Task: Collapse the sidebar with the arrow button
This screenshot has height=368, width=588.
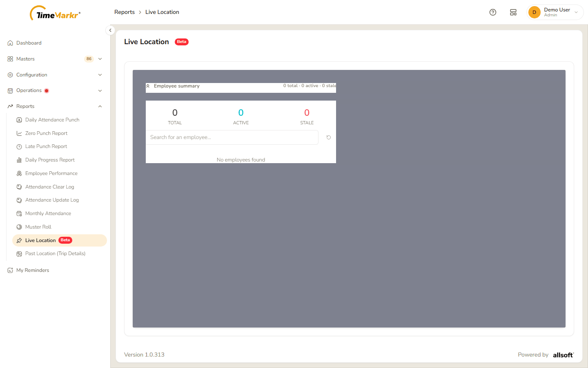Action: point(110,30)
